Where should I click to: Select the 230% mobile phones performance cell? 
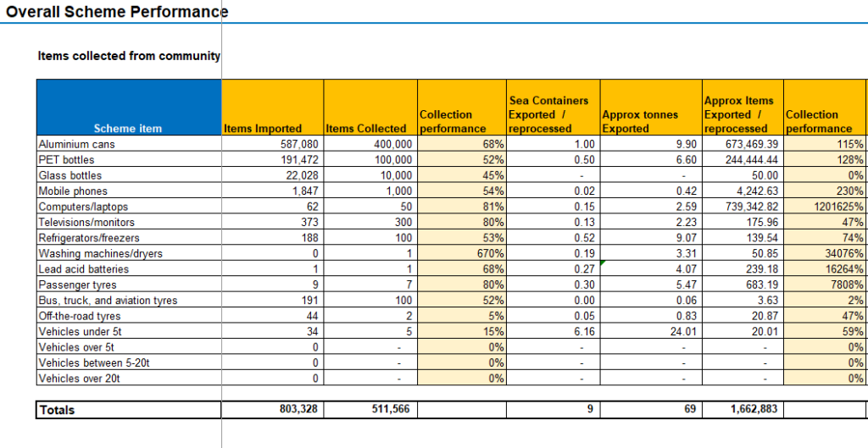pyautogui.click(x=825, y=191)
